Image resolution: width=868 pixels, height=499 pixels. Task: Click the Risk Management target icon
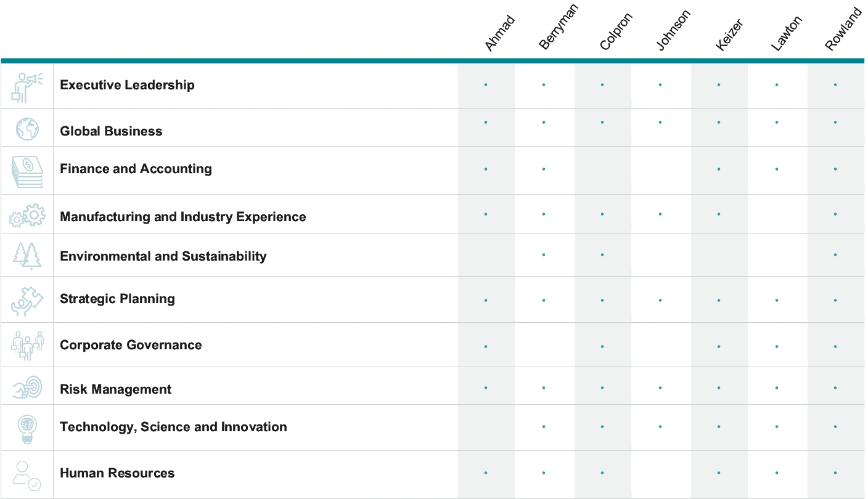(x=27, y=387)
